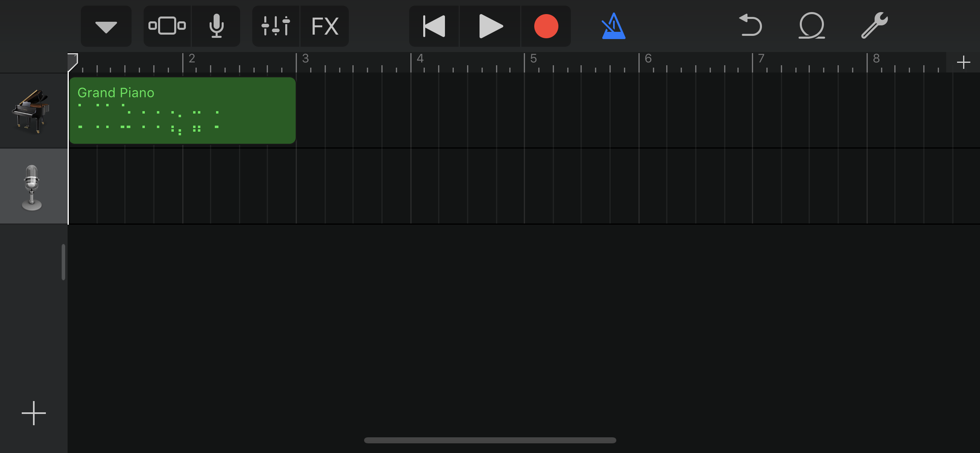The image size is (980, 453).
Task: Tap the microphone instrument button in toolbar
Action: (216, 26)
